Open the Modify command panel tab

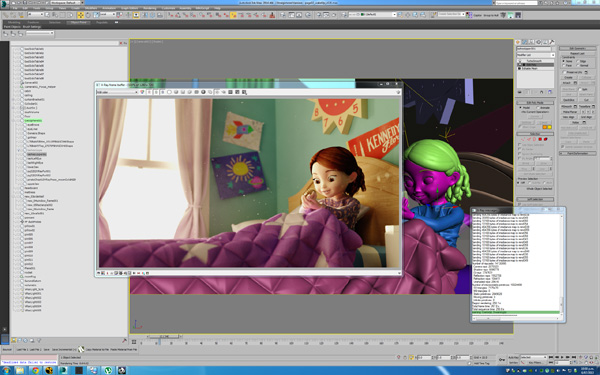pyautogui.click(x=525, y=42)
